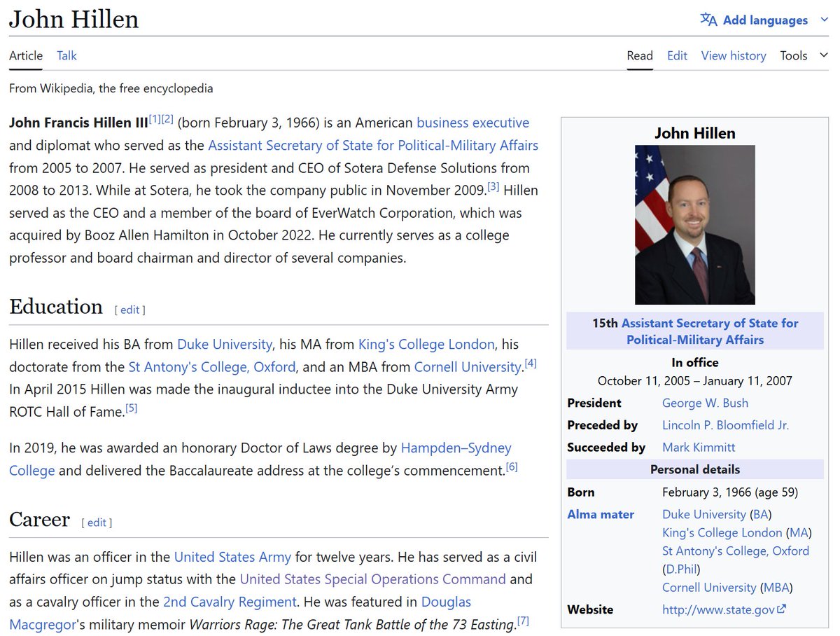This screenshot has width=840, height=636.
Task: Open the business executive link
Action: pyautogui.click(x=472, y=123)
